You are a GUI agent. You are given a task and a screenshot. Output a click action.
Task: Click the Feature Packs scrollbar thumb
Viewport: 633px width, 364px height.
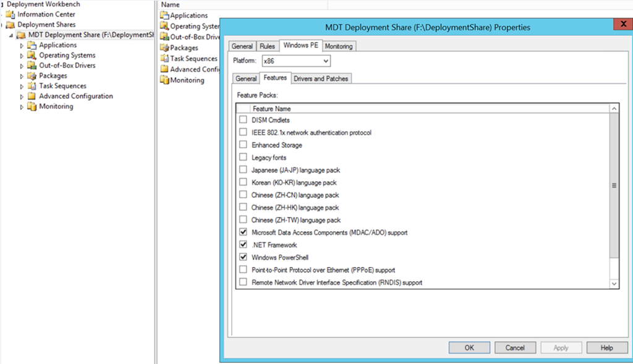click(614, 185)
